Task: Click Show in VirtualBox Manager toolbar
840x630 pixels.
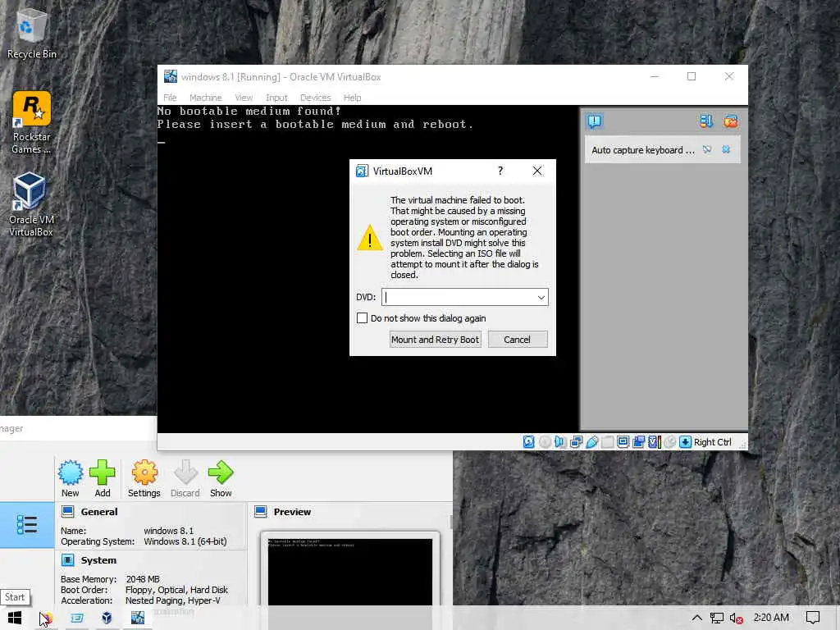Action: 221,478
